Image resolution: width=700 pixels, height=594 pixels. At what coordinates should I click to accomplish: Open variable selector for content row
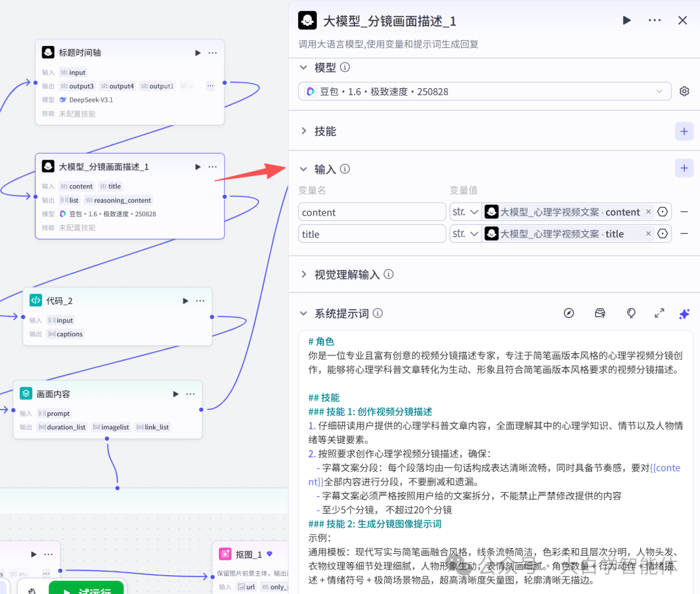662,212
